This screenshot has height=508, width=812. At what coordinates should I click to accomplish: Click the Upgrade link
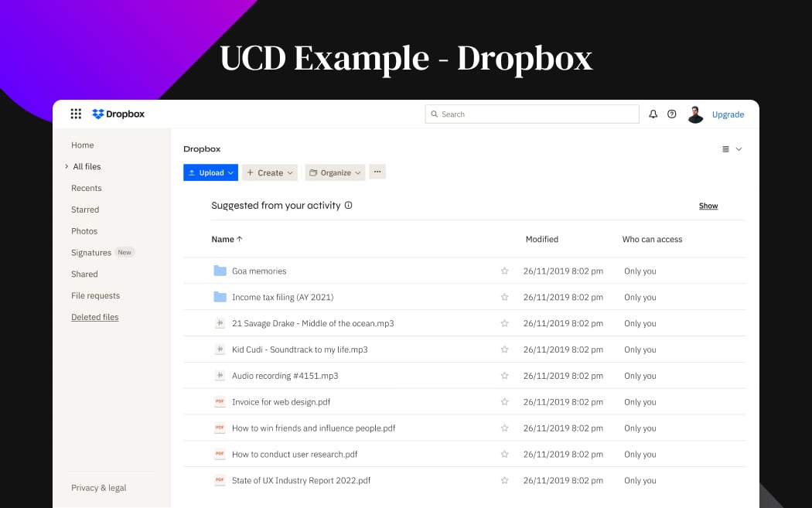click(728, 114)
